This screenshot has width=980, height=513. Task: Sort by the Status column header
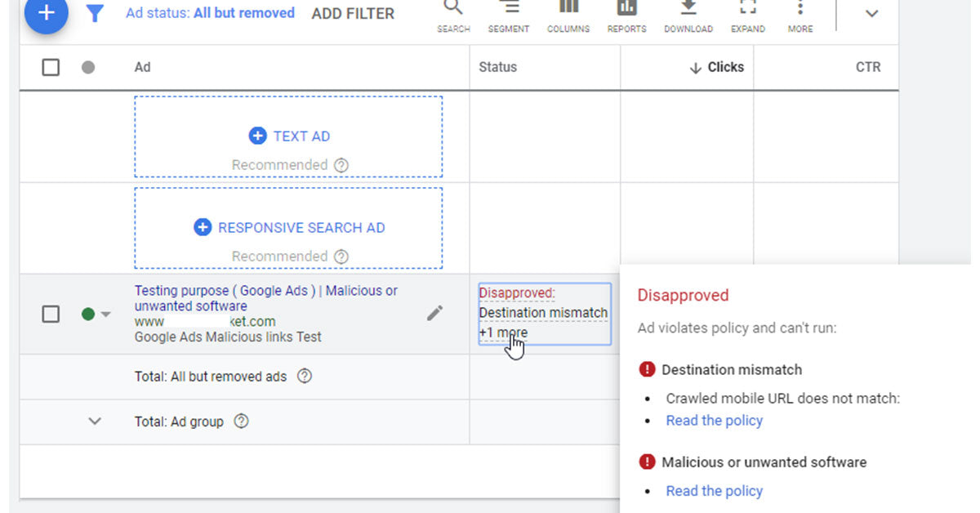click(498, 67)
